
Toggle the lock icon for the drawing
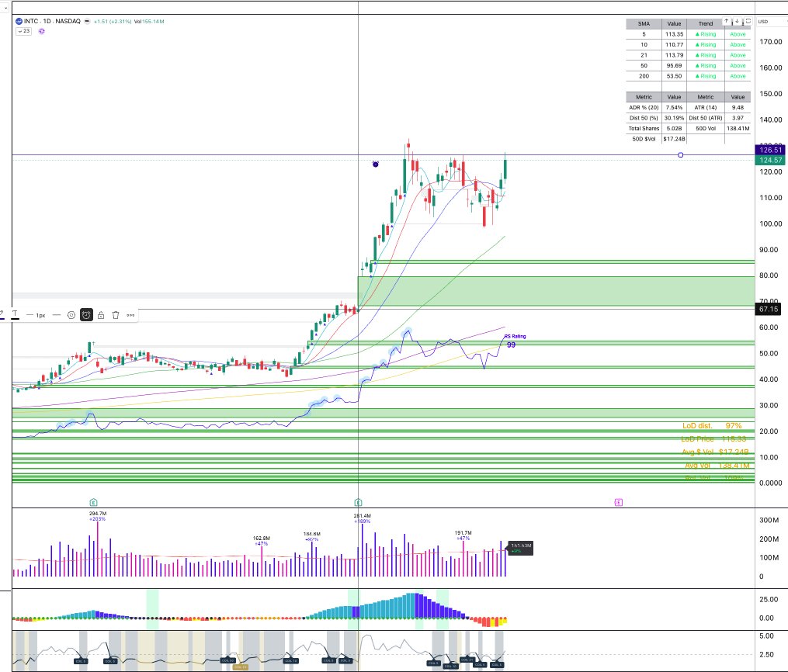coord(101,315)
